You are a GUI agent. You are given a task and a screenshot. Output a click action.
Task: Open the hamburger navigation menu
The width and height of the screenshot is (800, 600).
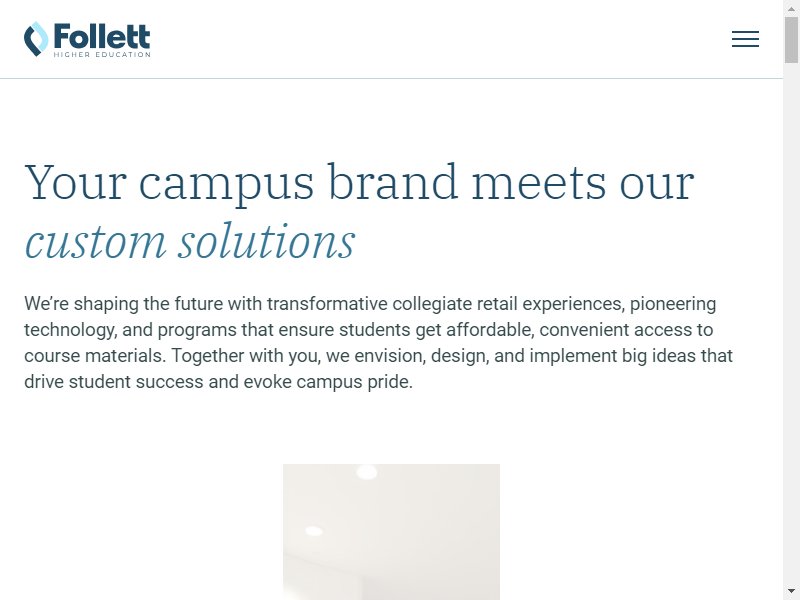(x=745, y=39)
